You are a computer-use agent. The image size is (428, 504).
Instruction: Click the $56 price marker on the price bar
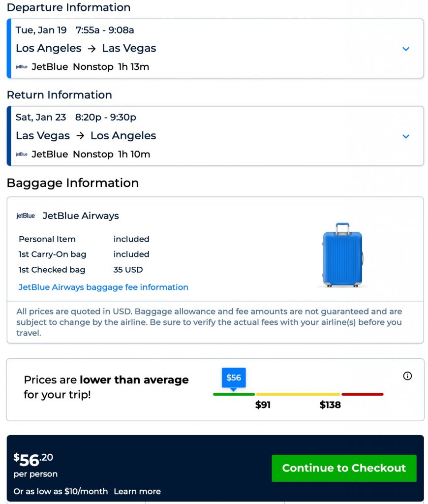[x=233, y=378]
